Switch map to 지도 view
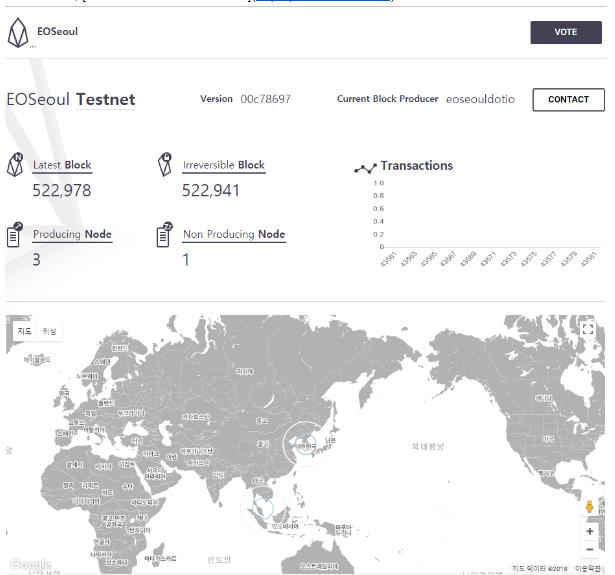Viewport: 615px width, 575px height. click(x=24, y=331)
